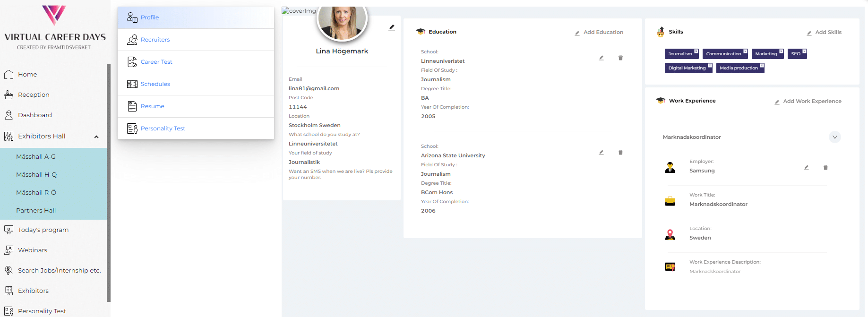Viewport: 868px width, 317px height.
Task: Open Mässhall H-Q in sidebar
Action: [x=36, y=175]
